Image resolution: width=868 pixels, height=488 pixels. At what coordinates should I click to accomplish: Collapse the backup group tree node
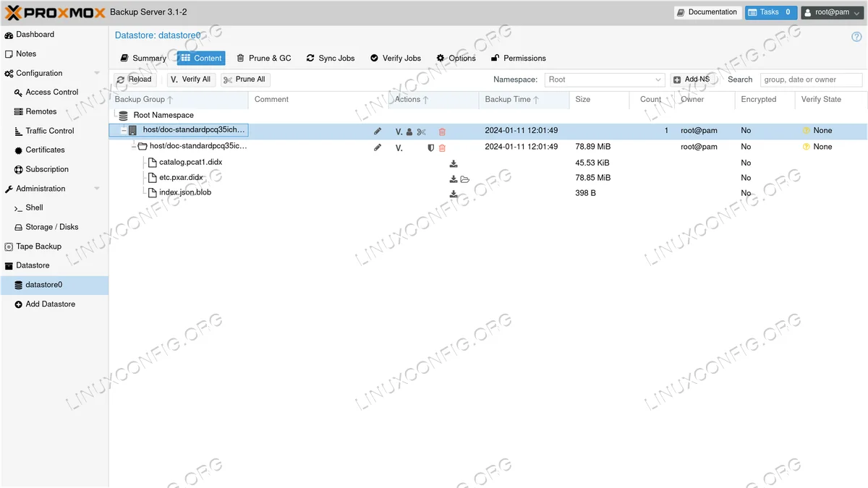[x=124, y=131]
